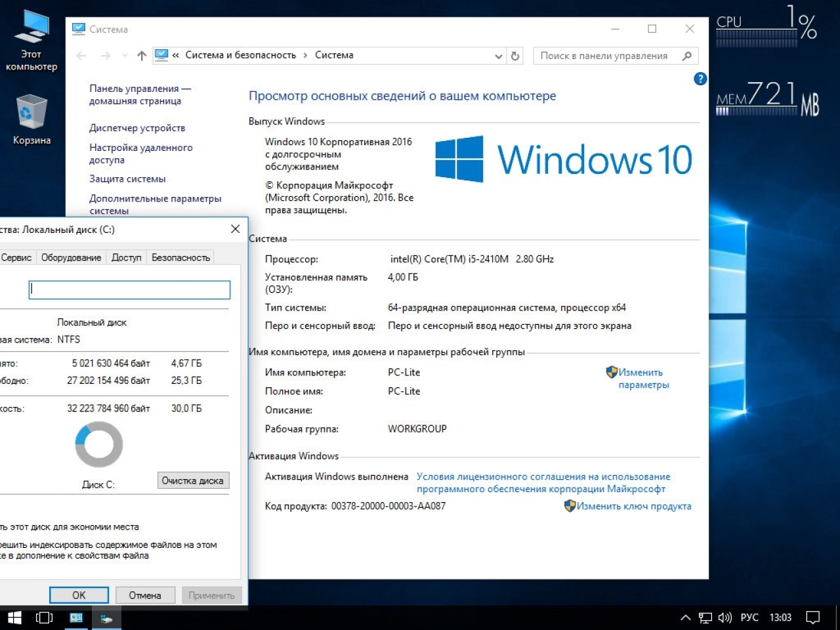Viewport: 840px width, 630px height.
Task: Open the network tray icon
Action: [x=705, y=618]
